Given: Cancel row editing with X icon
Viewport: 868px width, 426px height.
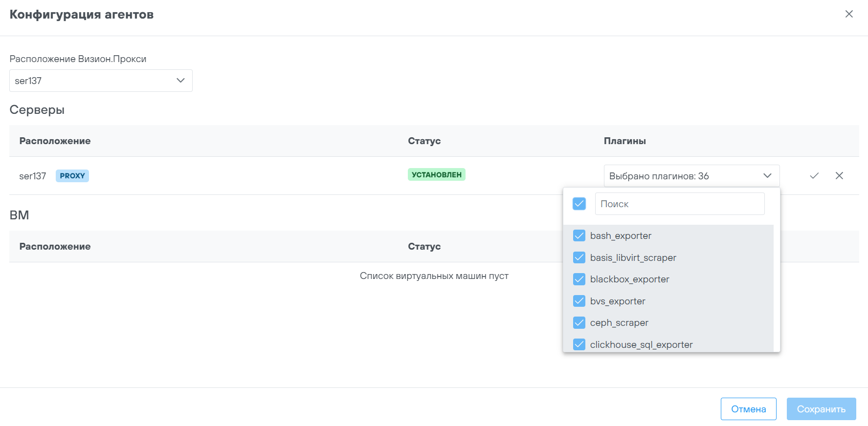Looking at the screenshot, I should point(839,176).
